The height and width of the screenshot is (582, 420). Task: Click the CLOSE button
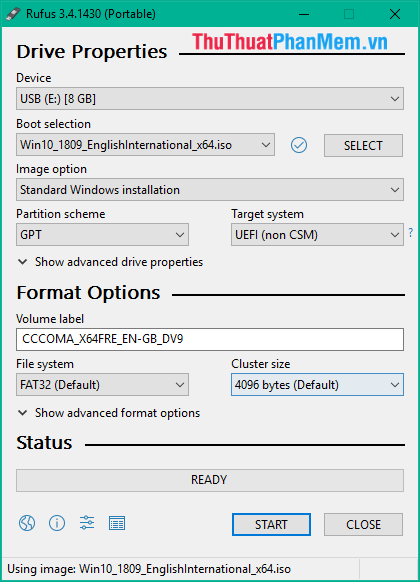point(363,524)
